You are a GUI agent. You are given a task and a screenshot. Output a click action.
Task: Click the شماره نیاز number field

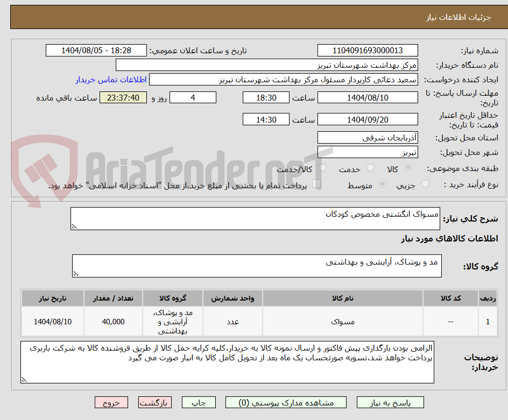pyautogui.click(x=368, y=51)
